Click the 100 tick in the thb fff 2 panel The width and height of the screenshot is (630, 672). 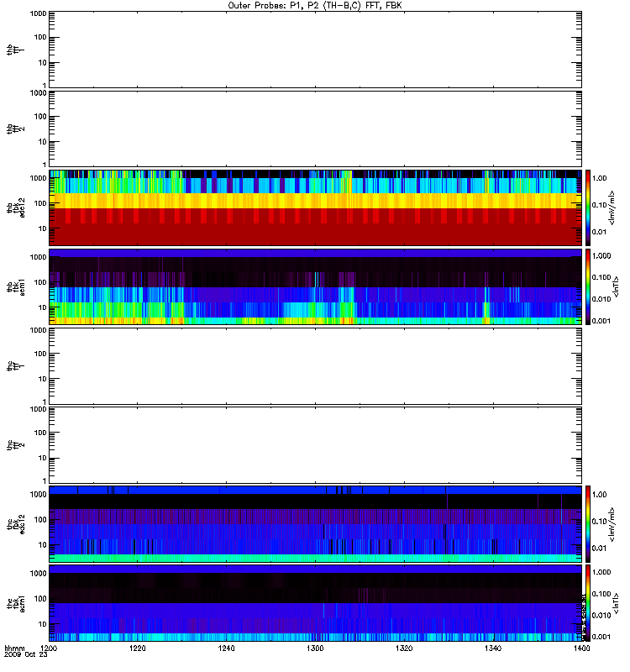click(40, 117)
